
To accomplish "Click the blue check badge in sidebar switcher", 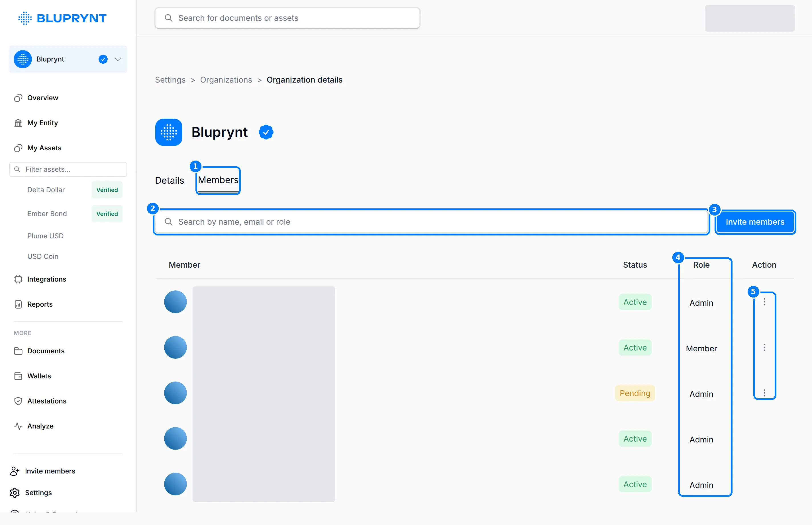I will (103, 59).
